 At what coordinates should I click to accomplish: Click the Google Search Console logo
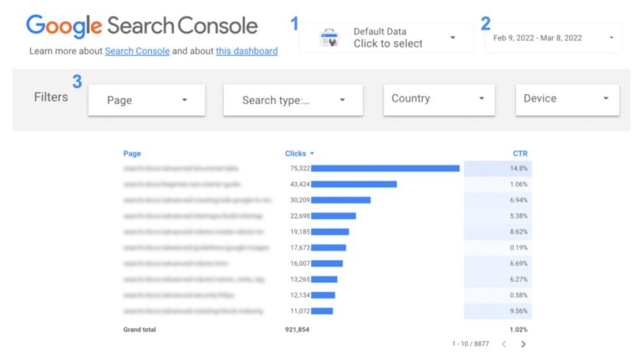point(142,26)
